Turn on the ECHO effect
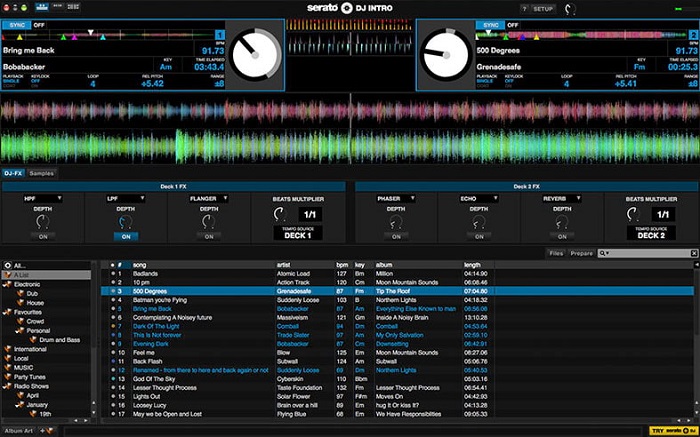700x437 pixels. (x=479, y=236)
